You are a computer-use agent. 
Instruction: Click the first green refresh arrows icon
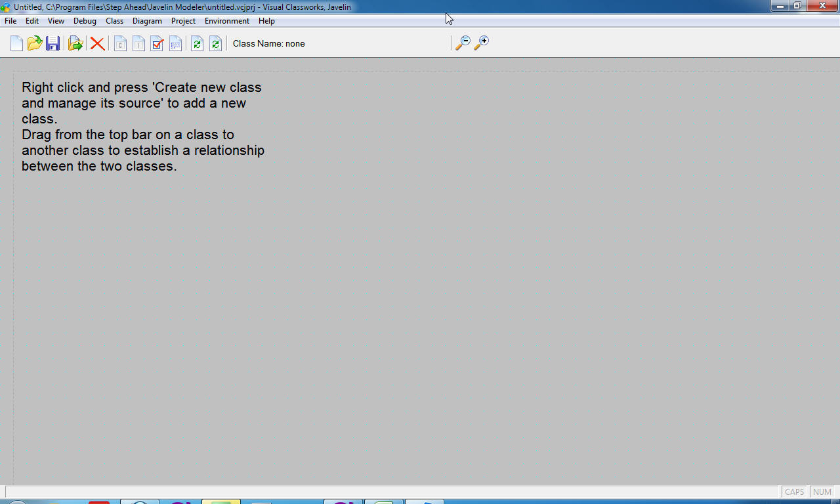(197, 44)
